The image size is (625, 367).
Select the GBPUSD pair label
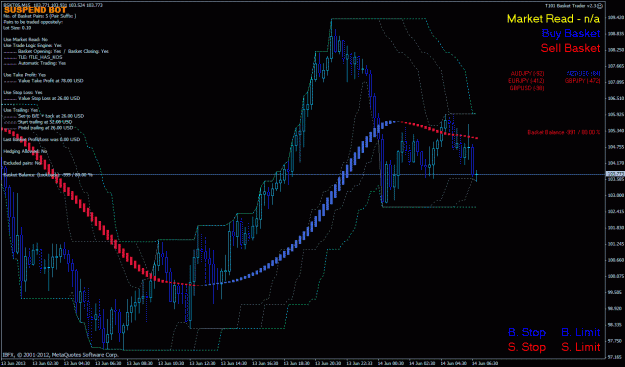pos(527,88)
